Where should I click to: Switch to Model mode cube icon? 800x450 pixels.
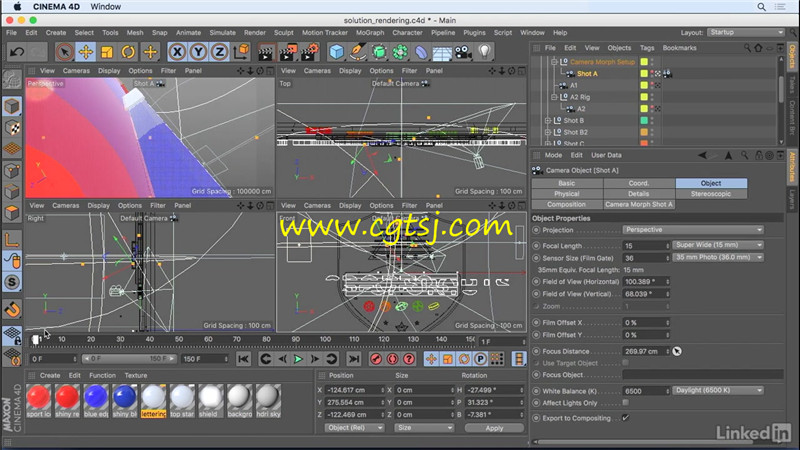pyautogui.click(x=12, y=106)
